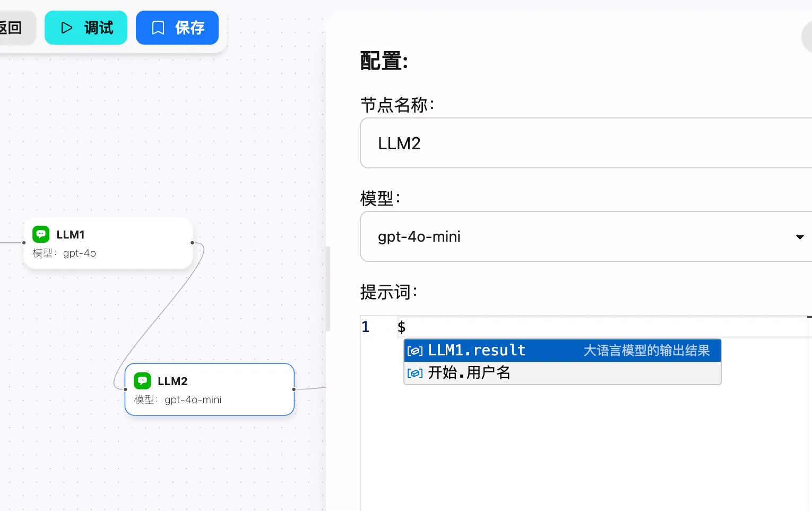Select the LLM1 node on canvas
This screenshot has width=812, height=511.
pos(108,243)
